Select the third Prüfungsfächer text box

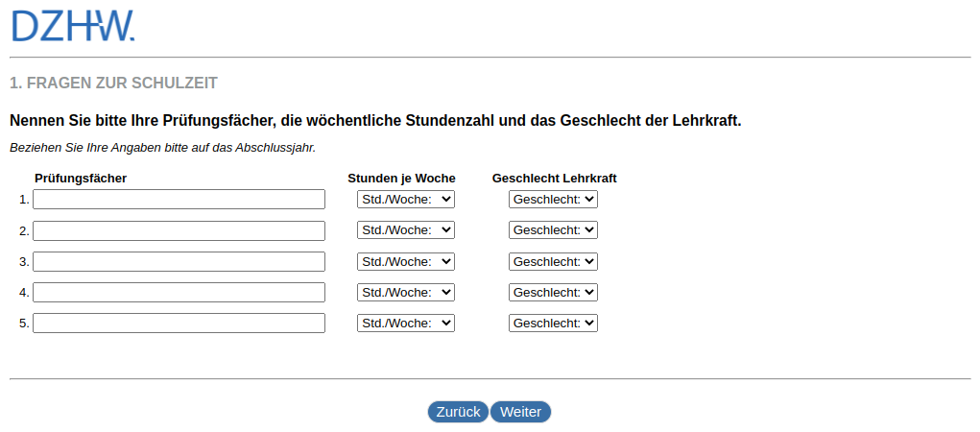click(x=179, y=261)
